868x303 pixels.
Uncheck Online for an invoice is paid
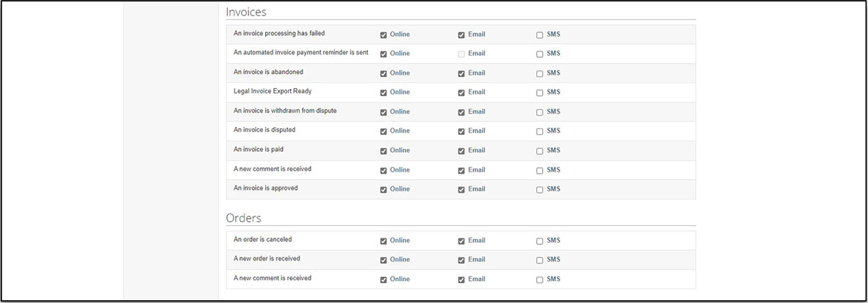(x=384, y=150)
